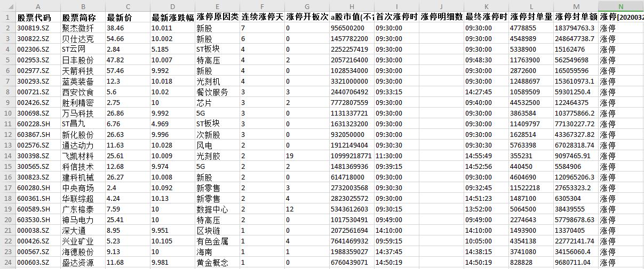Select cell 新化股份

coord(83,134)
